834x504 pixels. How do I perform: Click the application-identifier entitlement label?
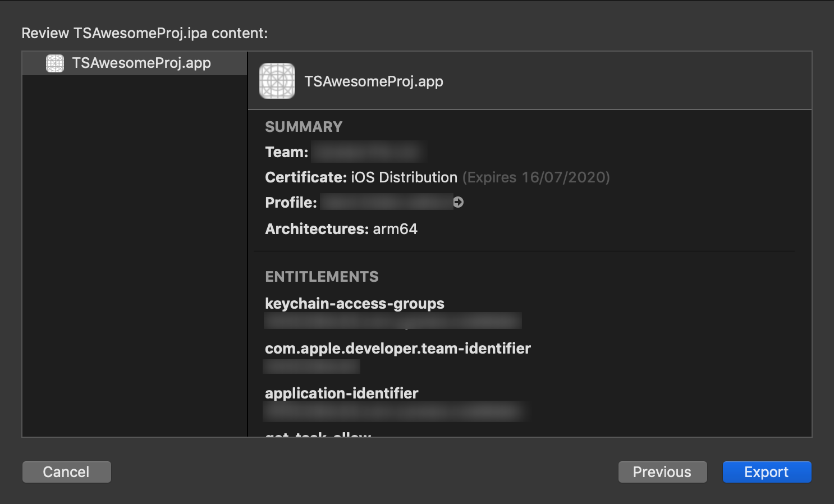[x=341, y=393]
